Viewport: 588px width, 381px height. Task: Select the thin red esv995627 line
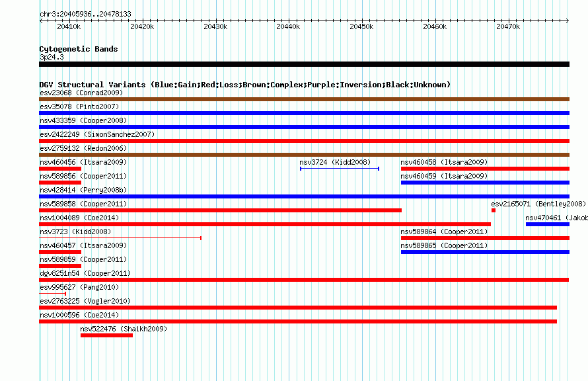pyautogui.click(x=52, y=294)
